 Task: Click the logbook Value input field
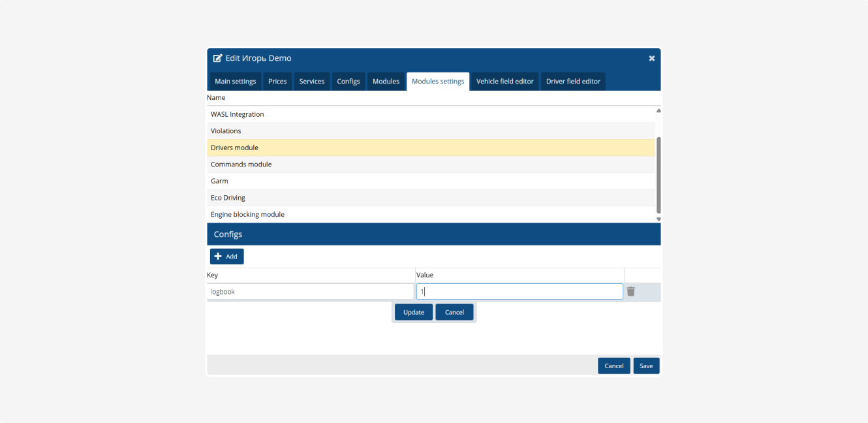pyautogui.click(x=519, y=292)
